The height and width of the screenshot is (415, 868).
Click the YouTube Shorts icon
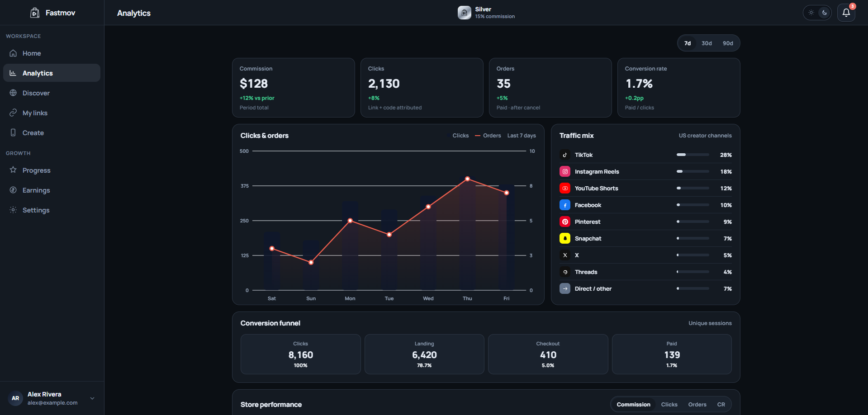click(x=565, y=188)
